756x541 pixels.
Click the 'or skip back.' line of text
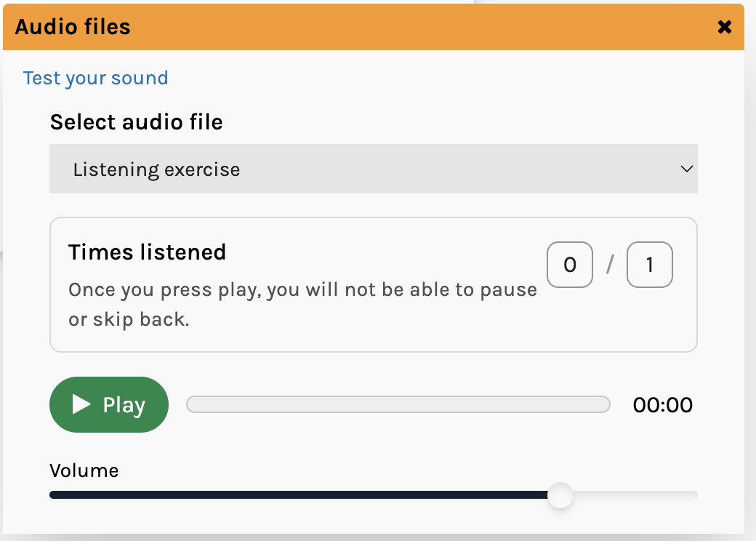[129, 320]
